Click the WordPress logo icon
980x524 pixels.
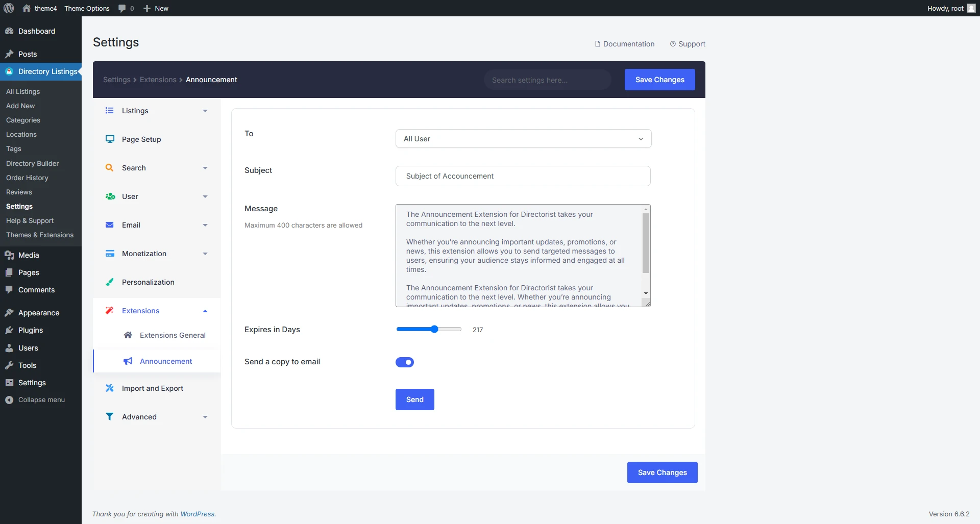[x=9, y=8]
